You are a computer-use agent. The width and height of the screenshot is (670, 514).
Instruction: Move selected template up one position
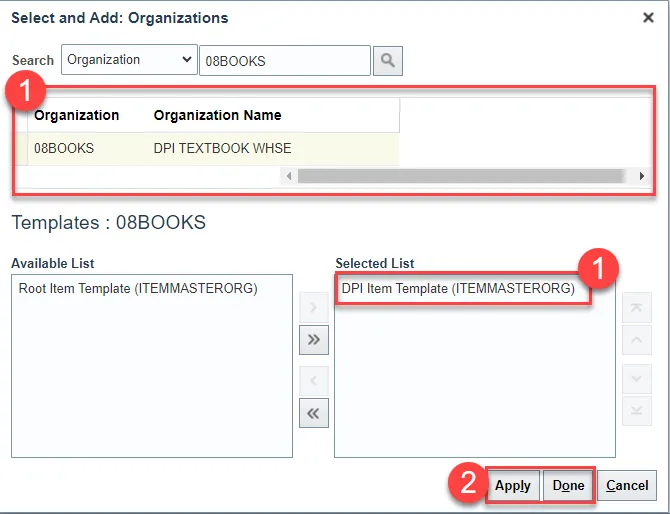tap(637, 340)
